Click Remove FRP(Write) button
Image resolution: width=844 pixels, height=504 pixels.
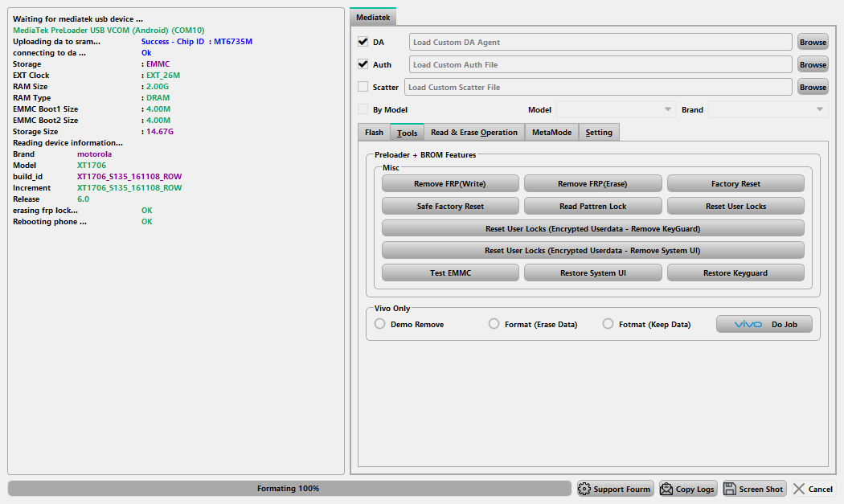(450, 183)
